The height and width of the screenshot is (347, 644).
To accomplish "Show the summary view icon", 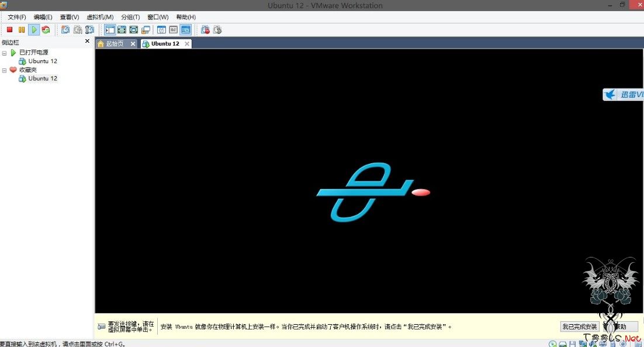I will (162, 30).
